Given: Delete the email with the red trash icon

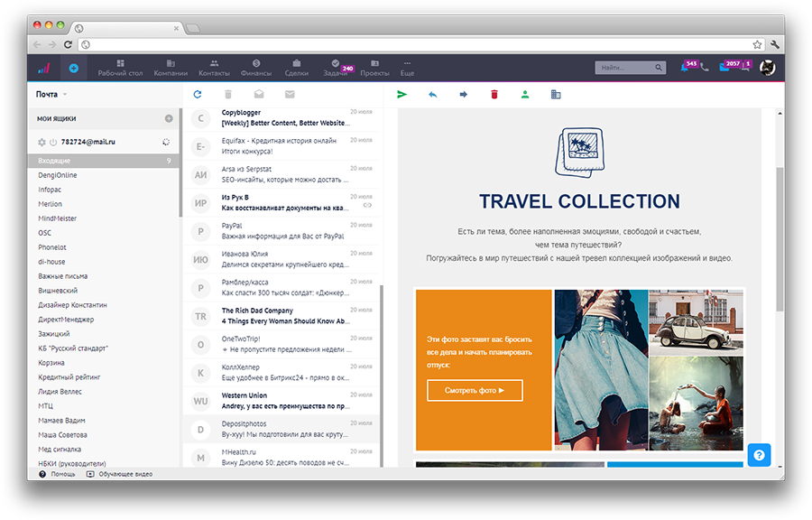Looking at the screenshot, I should [494, 94].
